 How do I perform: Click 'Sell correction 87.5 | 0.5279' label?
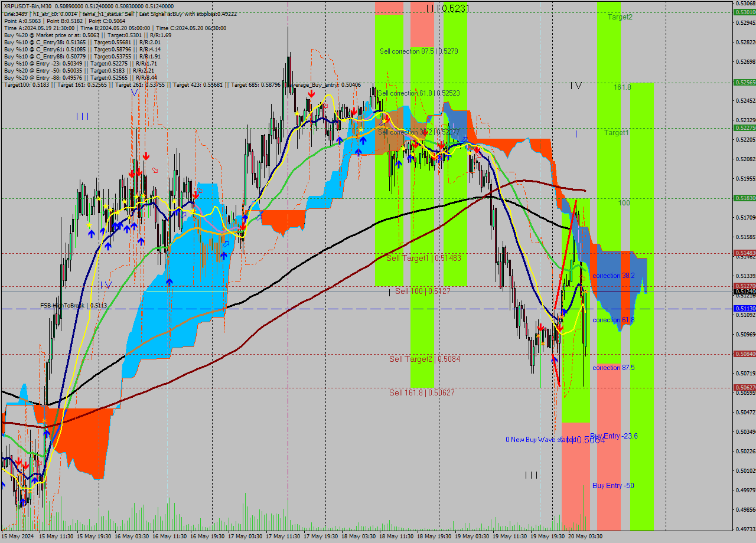pyautogui.click(x=419, y=51)
